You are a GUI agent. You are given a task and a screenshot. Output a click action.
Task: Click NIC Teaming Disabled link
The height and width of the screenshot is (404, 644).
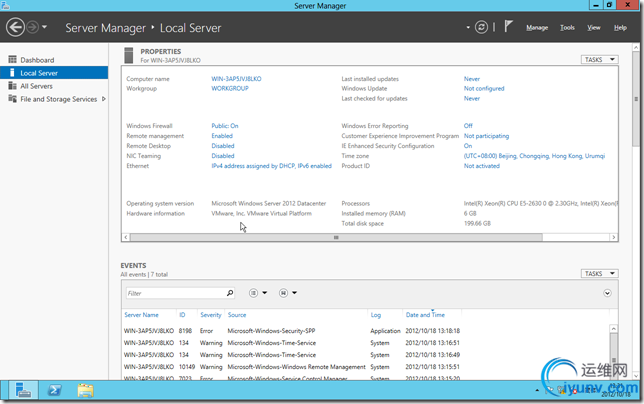(223, 156)
